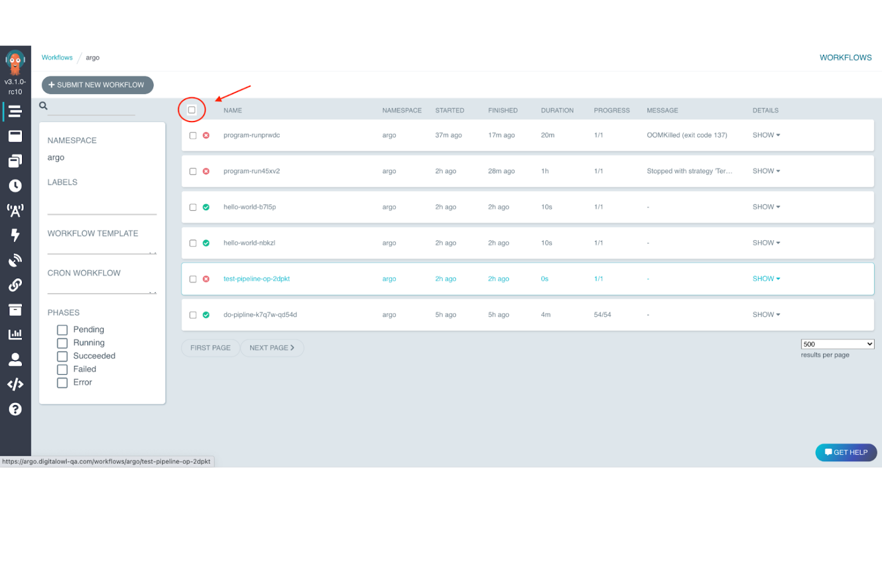Change results per page dropdown value
The height and width of the screenshot is (588, 882).
click(x=837, y=344)
